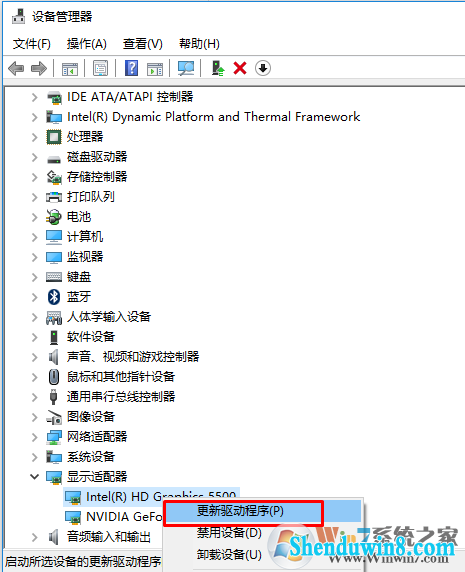Open the 文件(F) menu

(32, 44)
